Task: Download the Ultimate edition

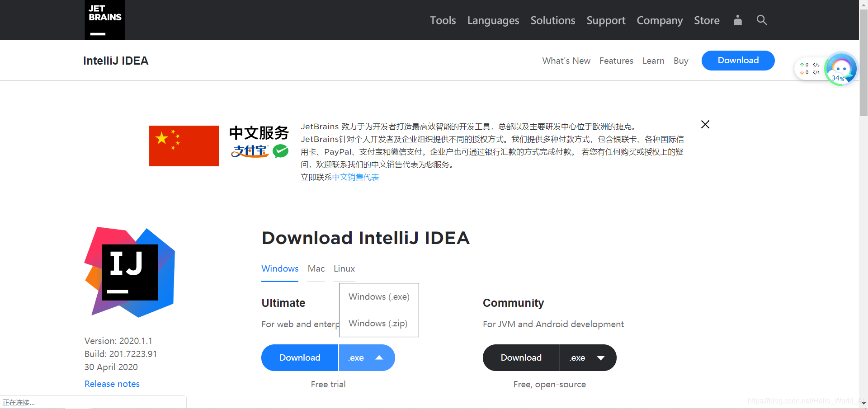Action: point(300,357)
